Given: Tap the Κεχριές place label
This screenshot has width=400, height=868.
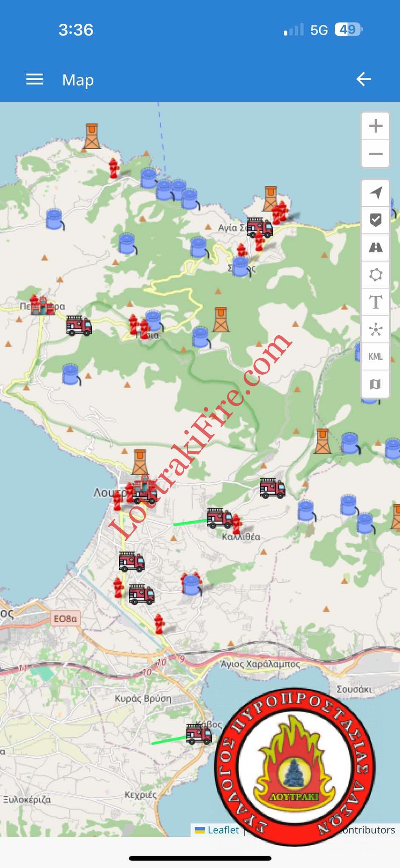Looking at the screenshot, I should tap(140, 795).
